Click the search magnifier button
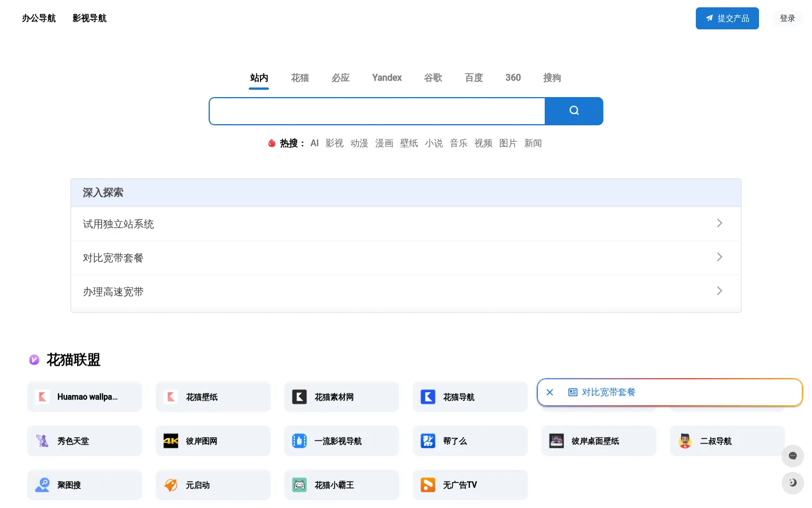 click(573, 111)
